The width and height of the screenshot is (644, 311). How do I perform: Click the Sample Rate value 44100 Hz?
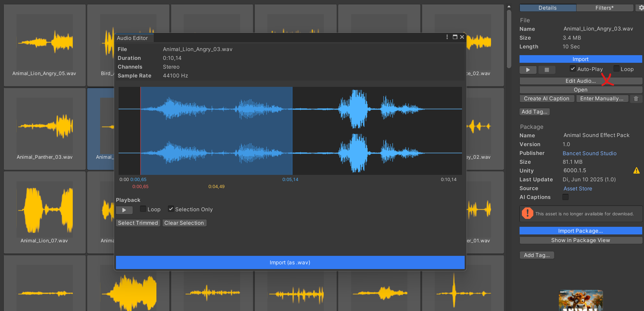(176, 76)
